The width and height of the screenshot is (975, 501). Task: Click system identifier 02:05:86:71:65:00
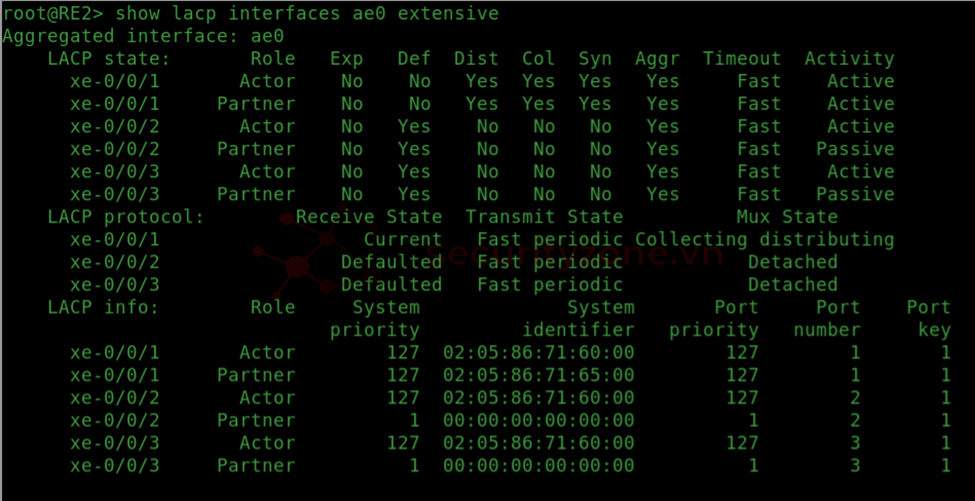click(x=538, y=375)
